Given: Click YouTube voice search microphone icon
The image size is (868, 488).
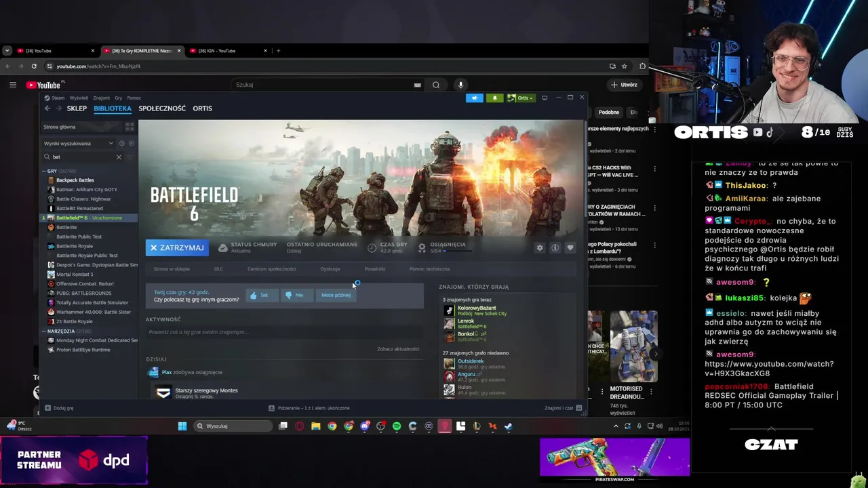Looking at the screenshot, I should pos(460,85).
